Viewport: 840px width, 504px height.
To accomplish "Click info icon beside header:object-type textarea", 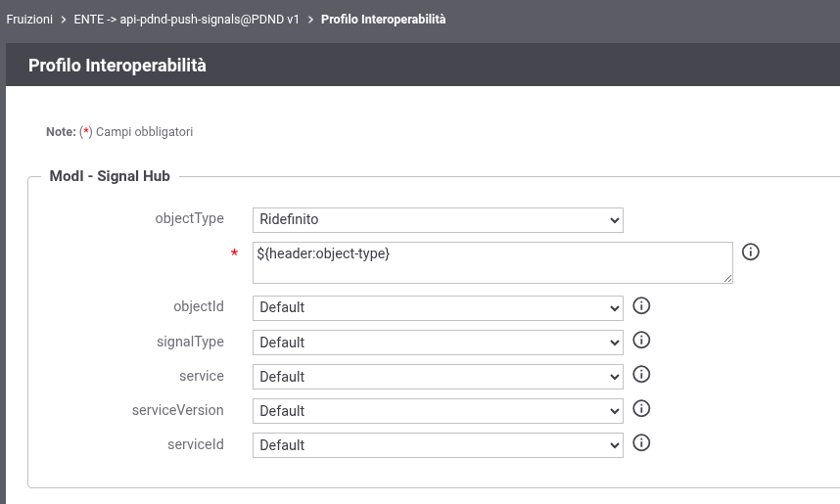I will (751, 252).
